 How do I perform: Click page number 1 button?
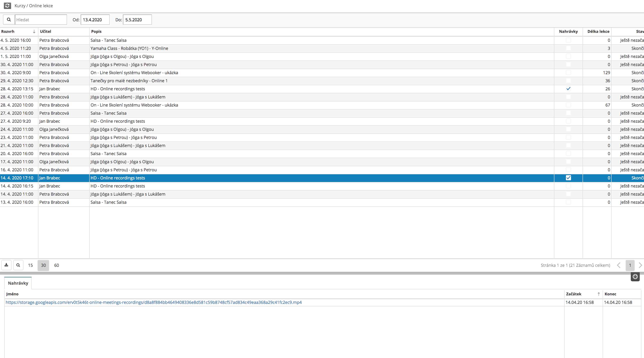630,265
